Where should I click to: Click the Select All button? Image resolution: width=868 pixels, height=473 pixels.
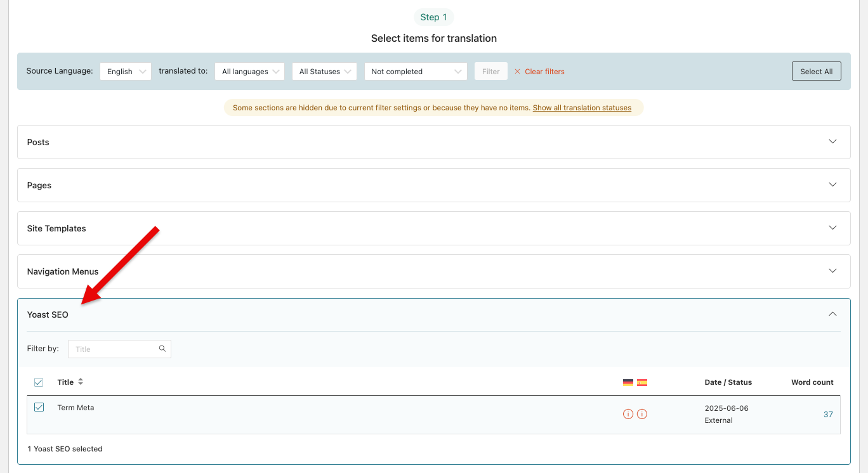[x=816, y=71]
